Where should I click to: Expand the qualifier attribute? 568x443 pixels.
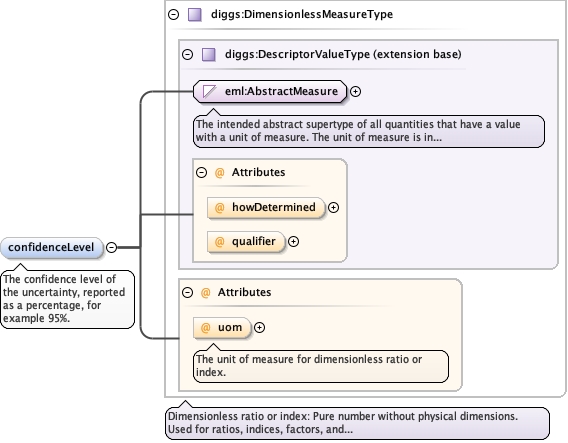click(x=293, y=242)
